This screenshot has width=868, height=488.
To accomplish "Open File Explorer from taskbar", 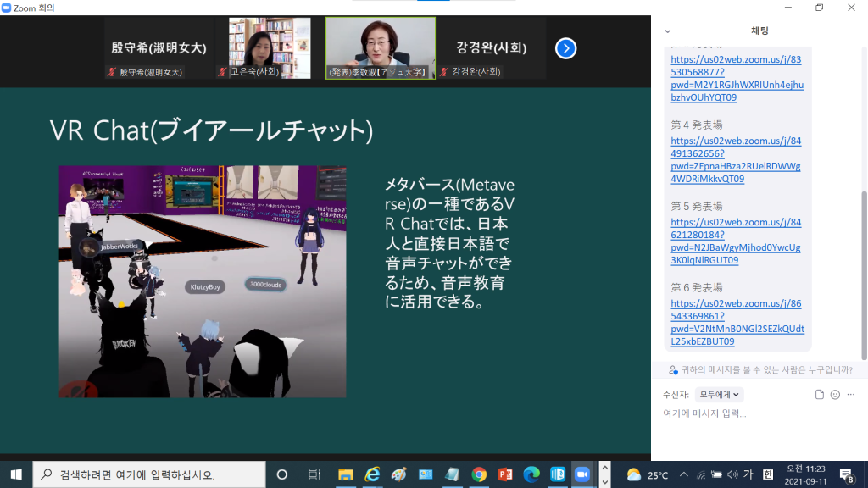I will pyautogui.click(x=346, y=474).
